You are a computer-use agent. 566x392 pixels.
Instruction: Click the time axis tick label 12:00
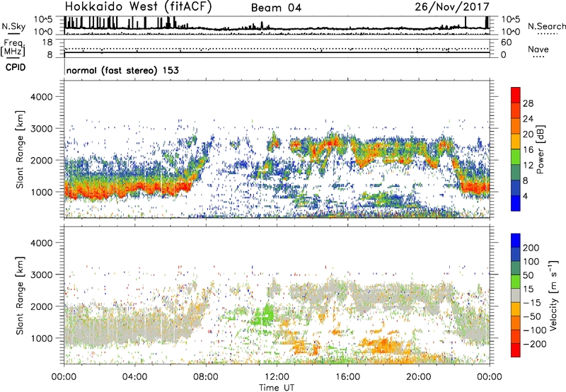(277, 377)
